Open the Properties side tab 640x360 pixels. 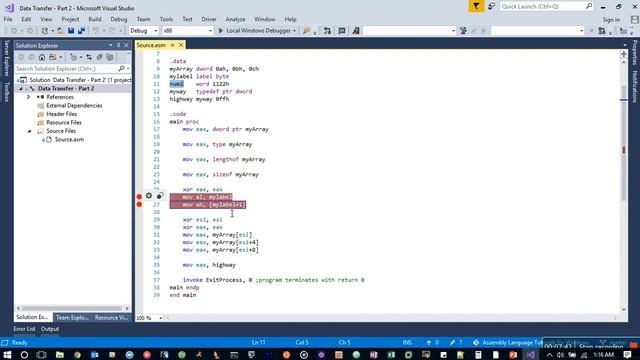tap(634, 53)
